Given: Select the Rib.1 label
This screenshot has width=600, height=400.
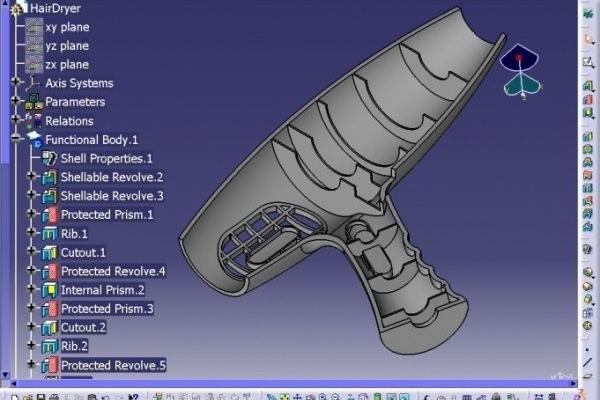Looking at the screenshot, I should click(x=74, y=233).
